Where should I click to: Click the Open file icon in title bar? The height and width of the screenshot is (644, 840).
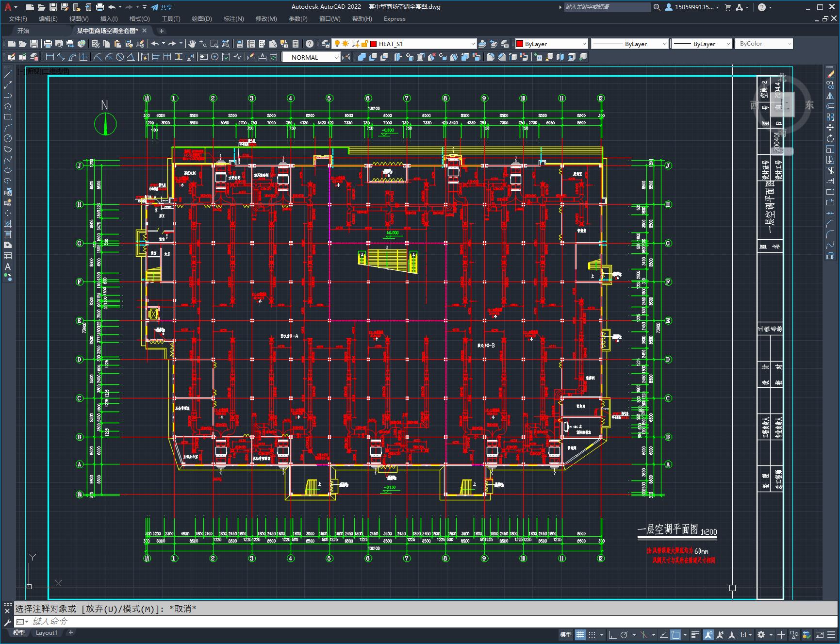tap(42, 7)
